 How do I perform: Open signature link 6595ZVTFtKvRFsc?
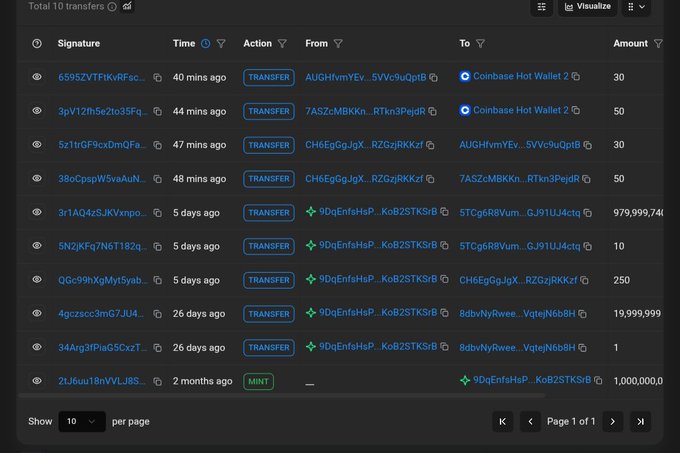tap(101, 78)
